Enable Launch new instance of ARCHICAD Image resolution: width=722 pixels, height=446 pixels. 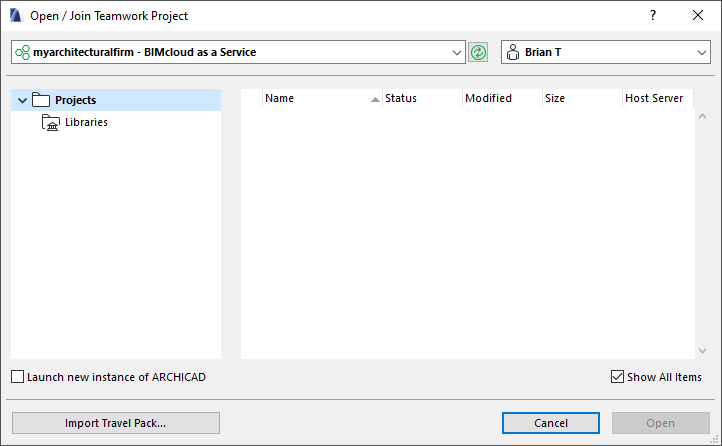coord(18,377)
